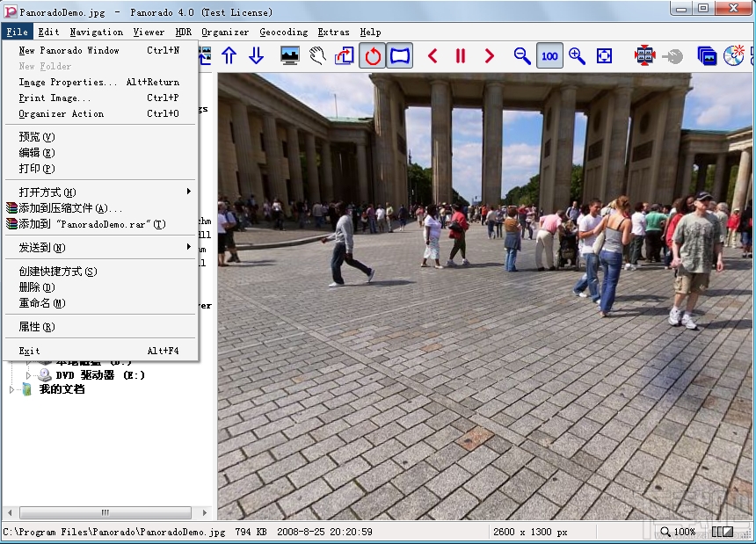Open the HDR menu

coord(183,32)
